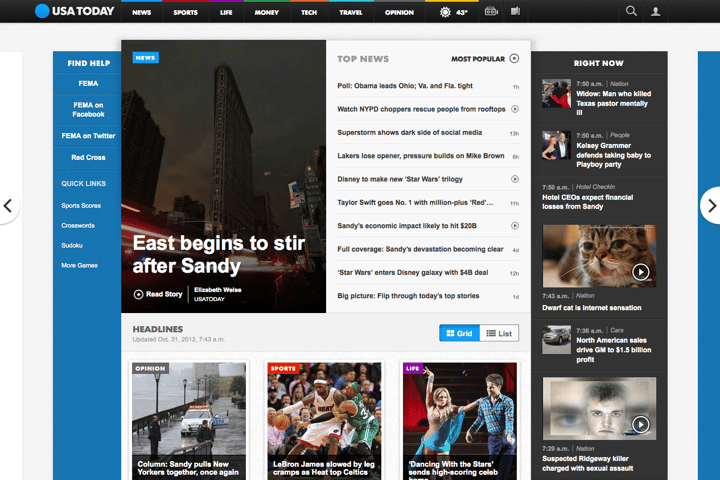Viewport: 720px width, 480px height.
Task: Open 'Suspected Ridgeway killer charged' headline
Action: click(x=587, y=463)
